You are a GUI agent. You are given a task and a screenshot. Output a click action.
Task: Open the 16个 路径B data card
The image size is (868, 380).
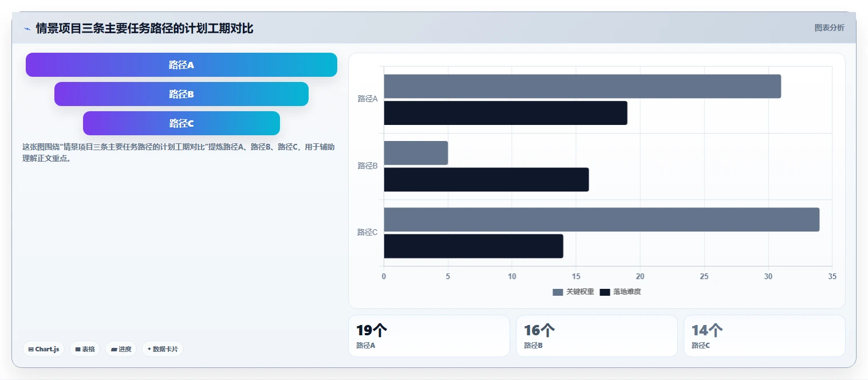click(597, 336)
